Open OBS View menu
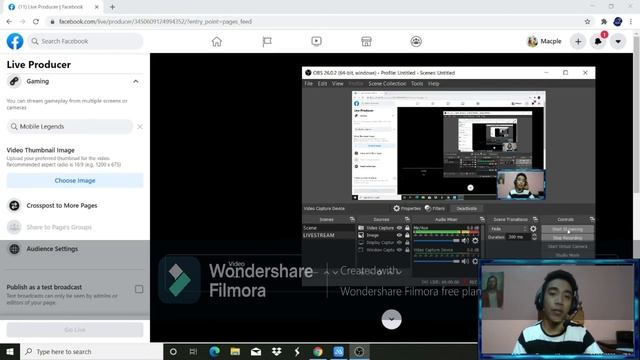Viewport: 640px width, 360px height. 338,84
